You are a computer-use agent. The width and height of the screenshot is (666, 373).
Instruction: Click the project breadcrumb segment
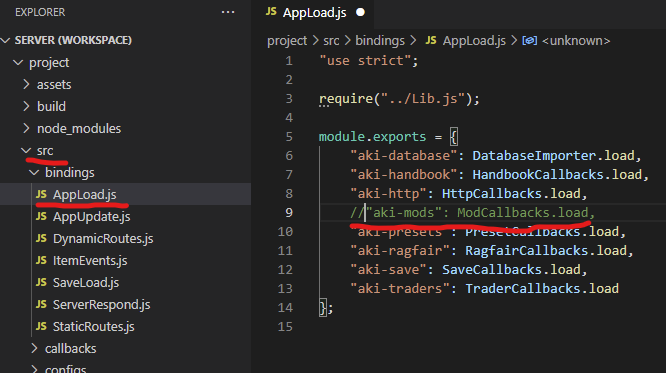[287, 41]
